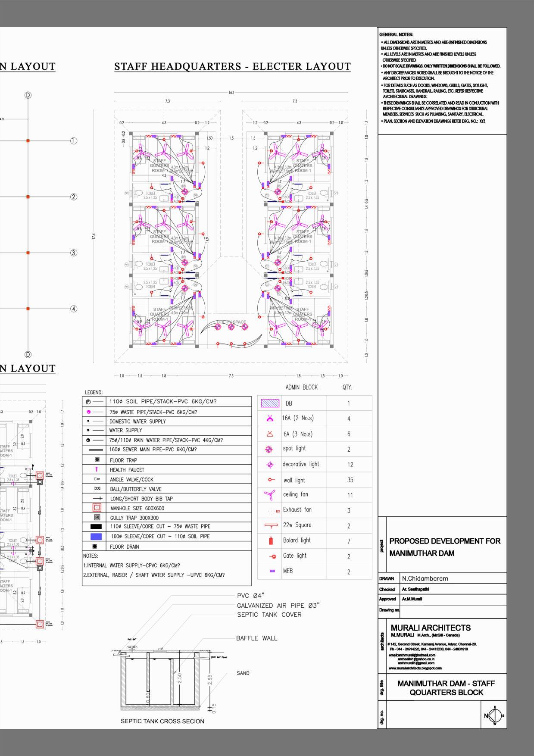Click the Bolard light red symbol
This screenshot has width=534, height=756.
coord(271,540)
